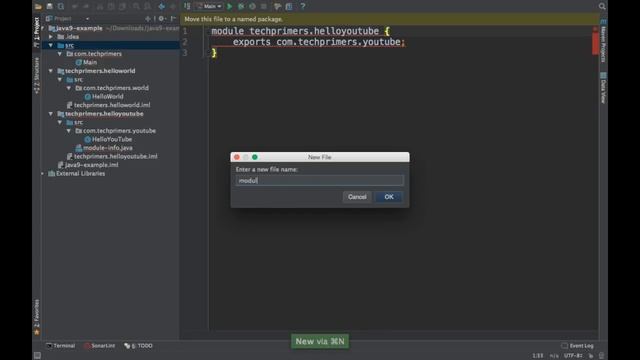Image resolution: width=640 pixels, height=360 pixels.
Task: Click the new file name input field
Action: pos(320,180)
